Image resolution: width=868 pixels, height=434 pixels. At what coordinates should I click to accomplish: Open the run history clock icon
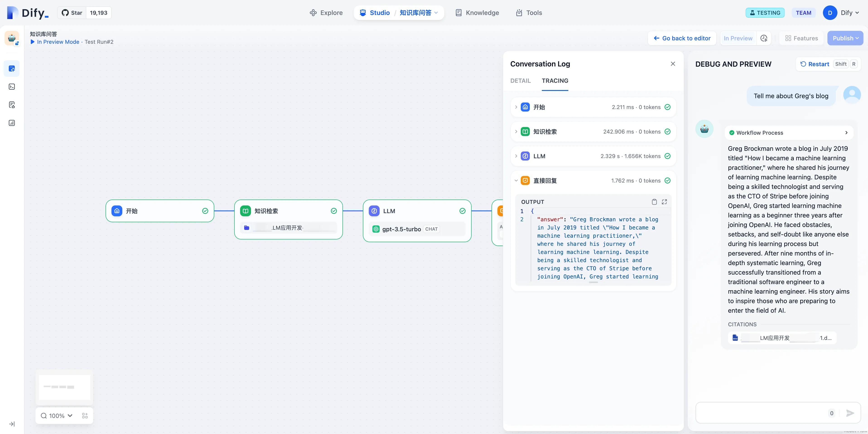coord(764,38)
